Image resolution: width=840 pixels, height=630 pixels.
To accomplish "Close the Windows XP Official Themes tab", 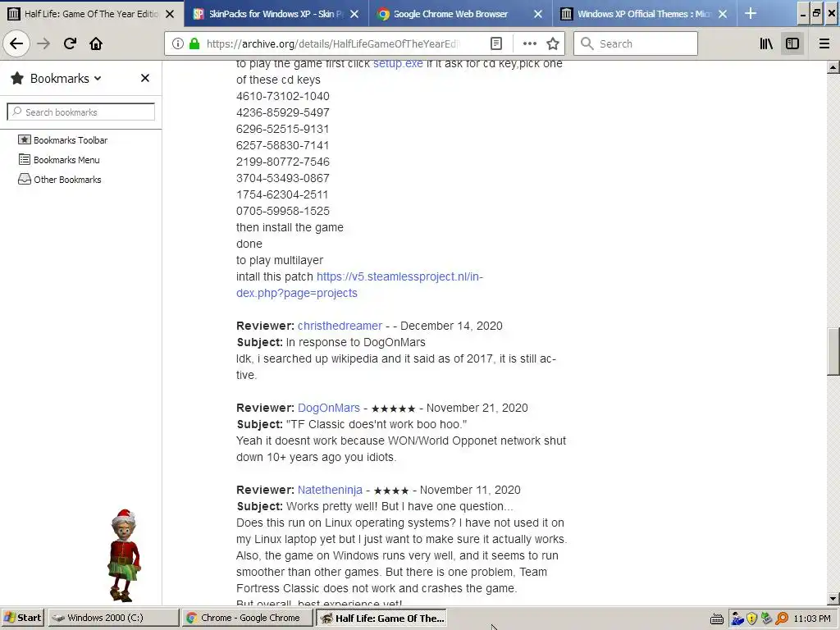I will [x=723, y=14].
